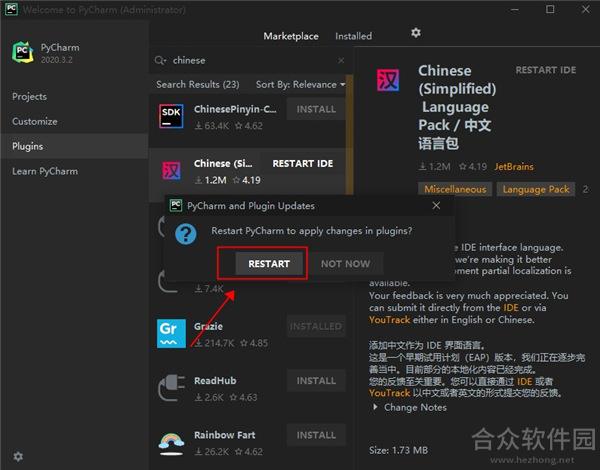
Task: Click the search results scrollbar
Action: coord(349,134)
